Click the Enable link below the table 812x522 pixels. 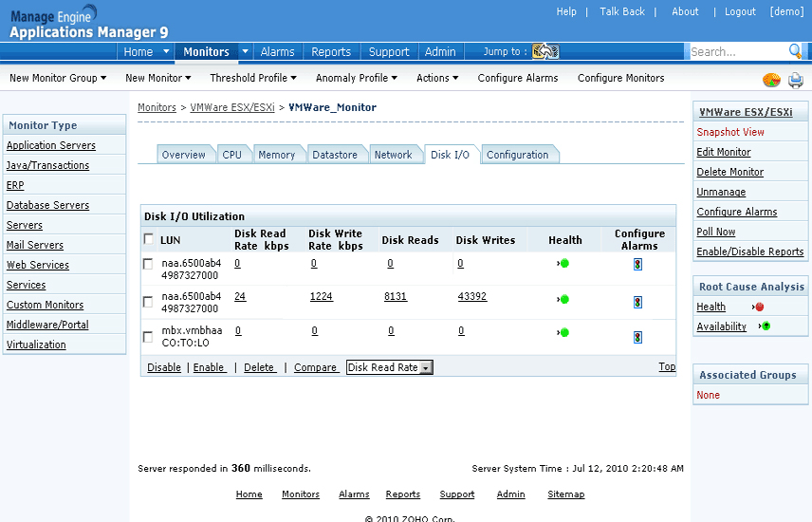tap(210, 367)
